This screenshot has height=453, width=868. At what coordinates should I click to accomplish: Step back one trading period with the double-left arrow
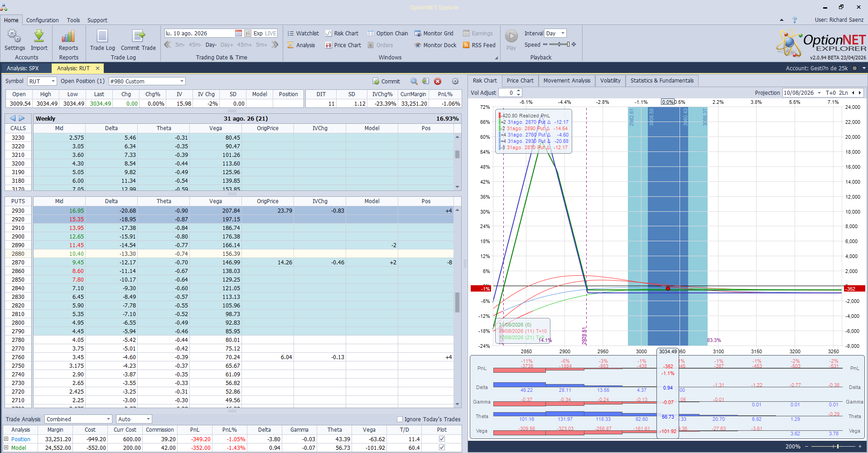pos(168,44)
